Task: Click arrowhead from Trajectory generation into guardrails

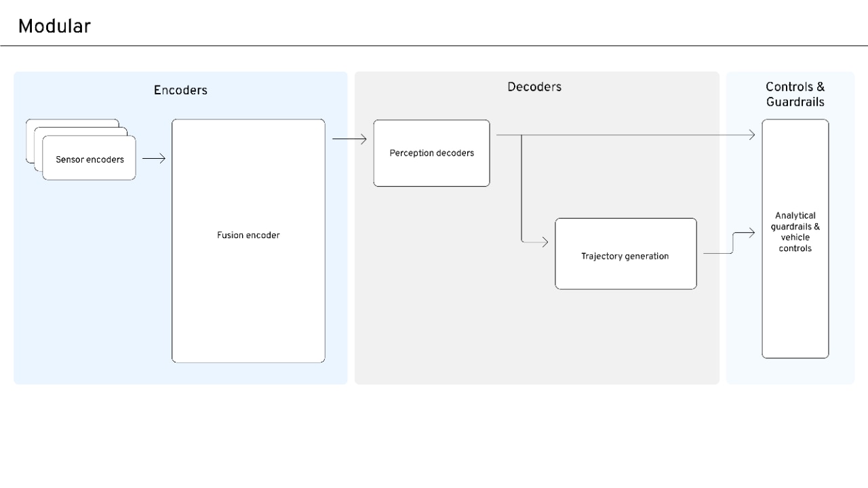Action: click(751, 233)
